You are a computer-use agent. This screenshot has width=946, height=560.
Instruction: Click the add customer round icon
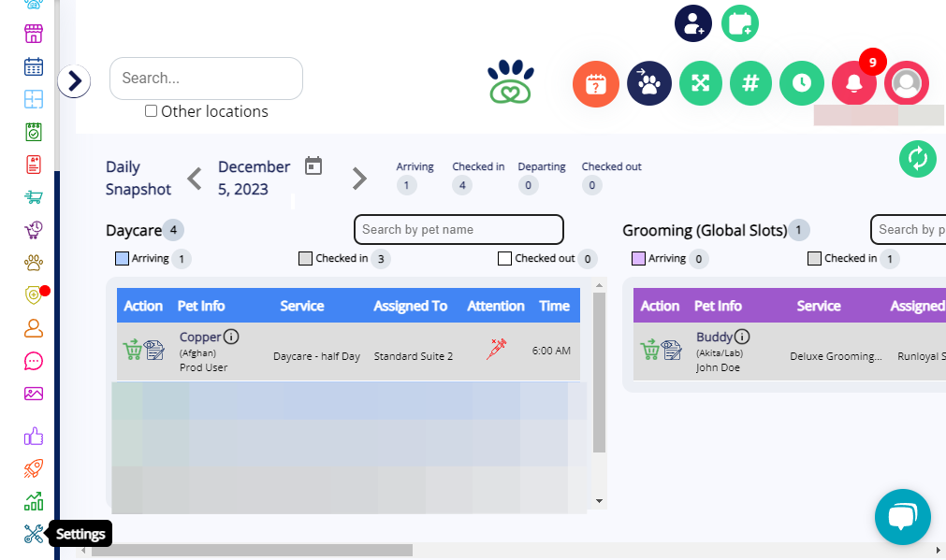click(x=693, y=23)
